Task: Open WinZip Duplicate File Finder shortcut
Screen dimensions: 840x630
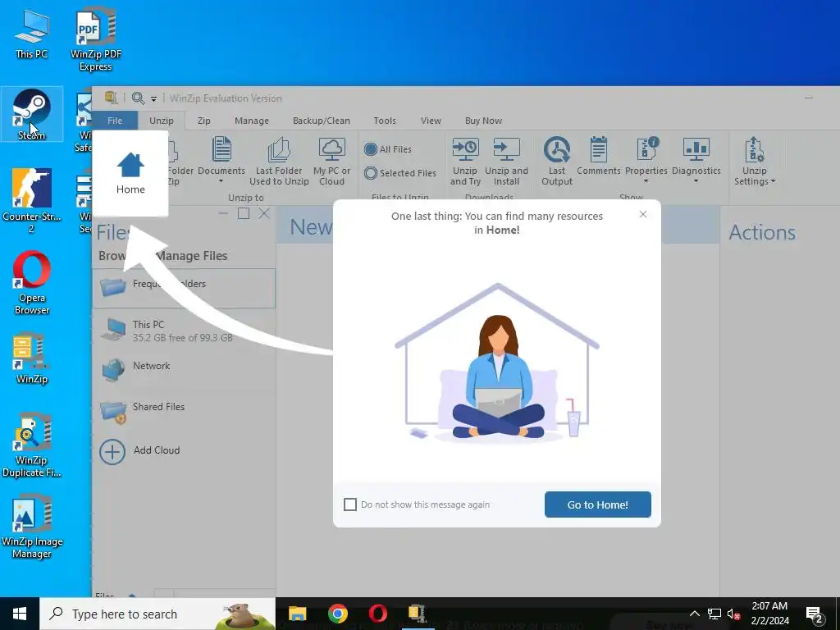Action: coord(32,445)
